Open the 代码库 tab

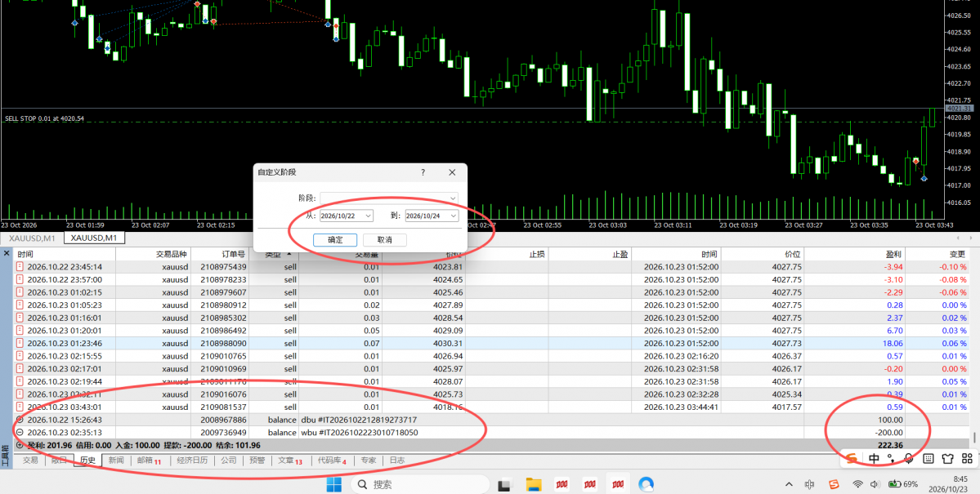[x=331, y=461]
